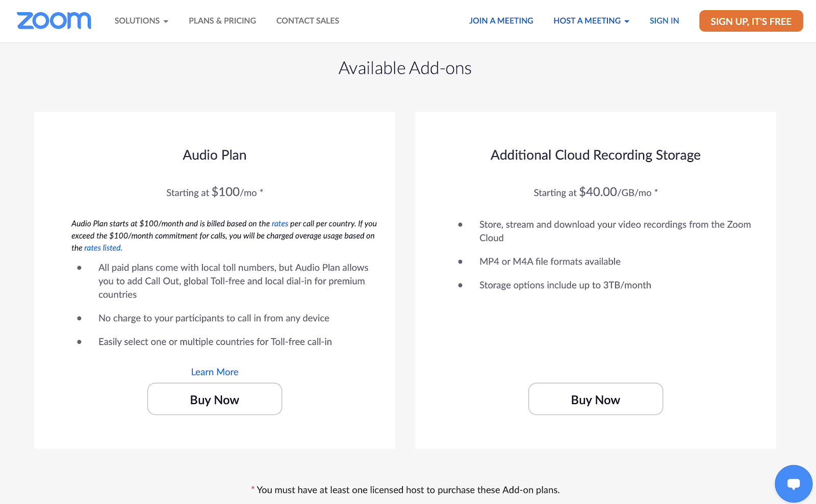Screen dimensions: 816x504
Task: Select the 'Audio Plan' title
Action: pyautogui.click(x=215, y=155)
